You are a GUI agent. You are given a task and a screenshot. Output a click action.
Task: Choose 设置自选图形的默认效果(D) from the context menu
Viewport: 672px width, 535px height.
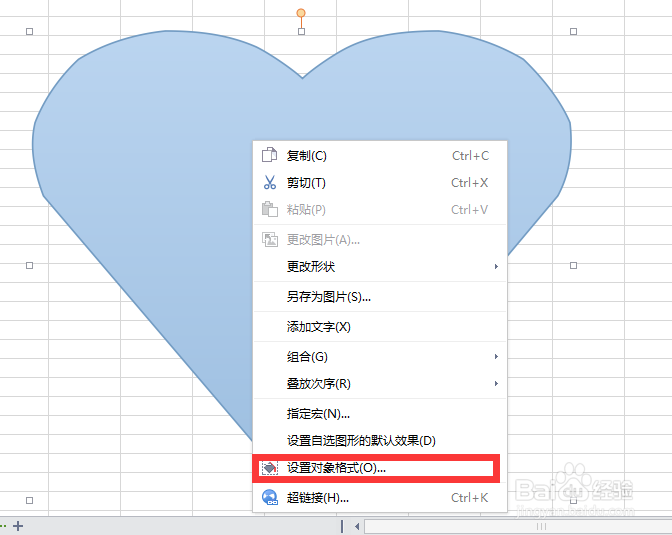(x=380, y=441)
